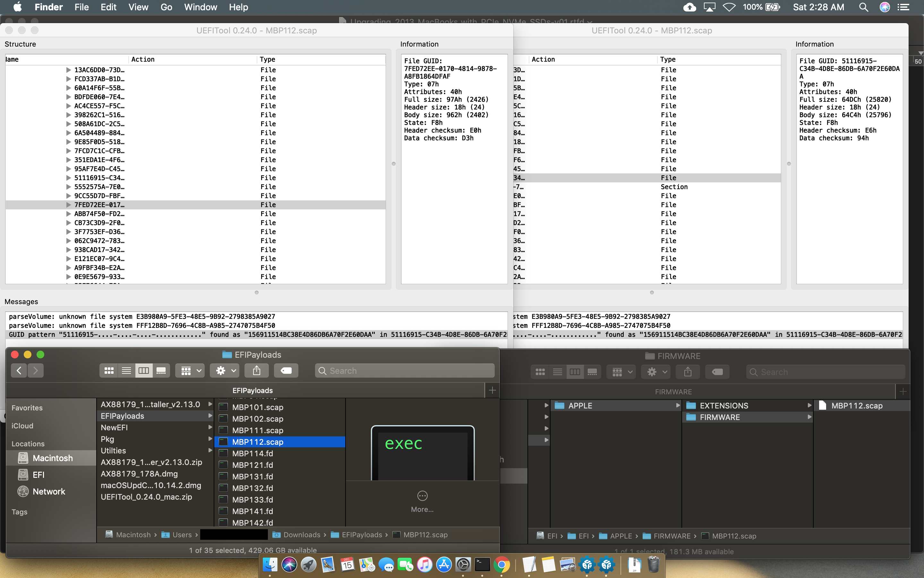Image resolution: width=924 pixels, height=578 pixels.
Task: Click Search field in EFIPayloads window
Action: (405, 371)
